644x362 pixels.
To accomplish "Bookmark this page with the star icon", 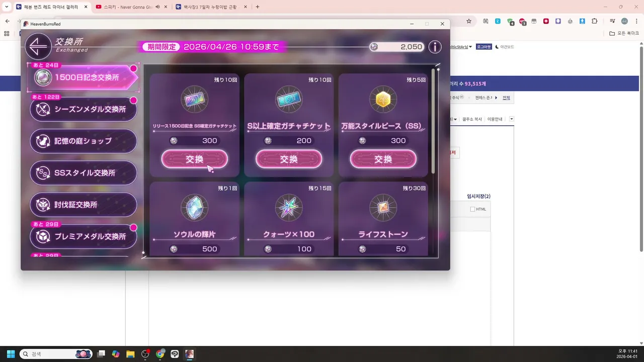I will pos(469,21).
